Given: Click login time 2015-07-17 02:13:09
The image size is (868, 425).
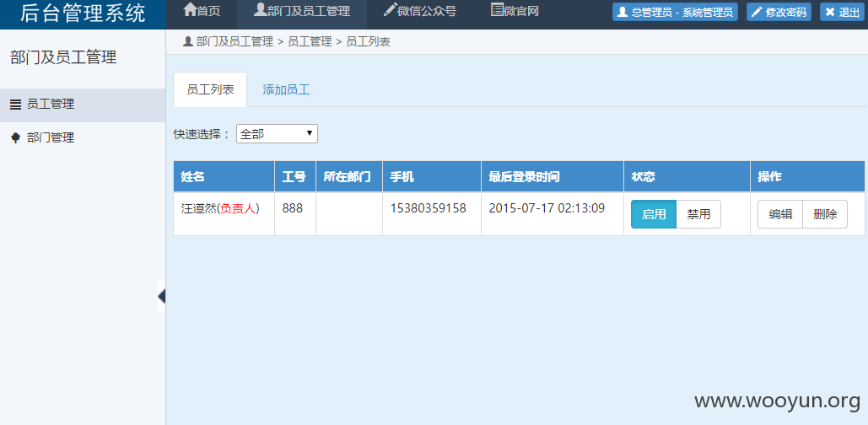Looking at the screenshot, I should coord(547,208).
